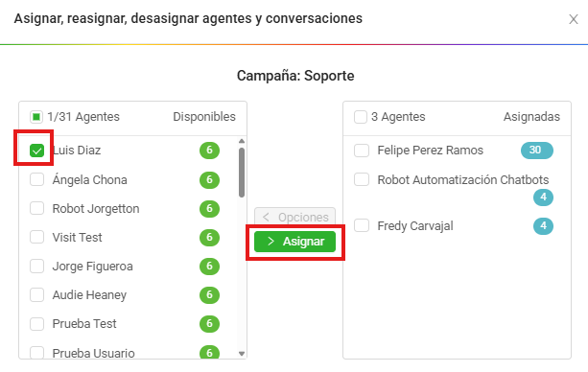The image size is (588, 372).
Task: Click the scroll up arrow of agent list
Action: [242, 141]
